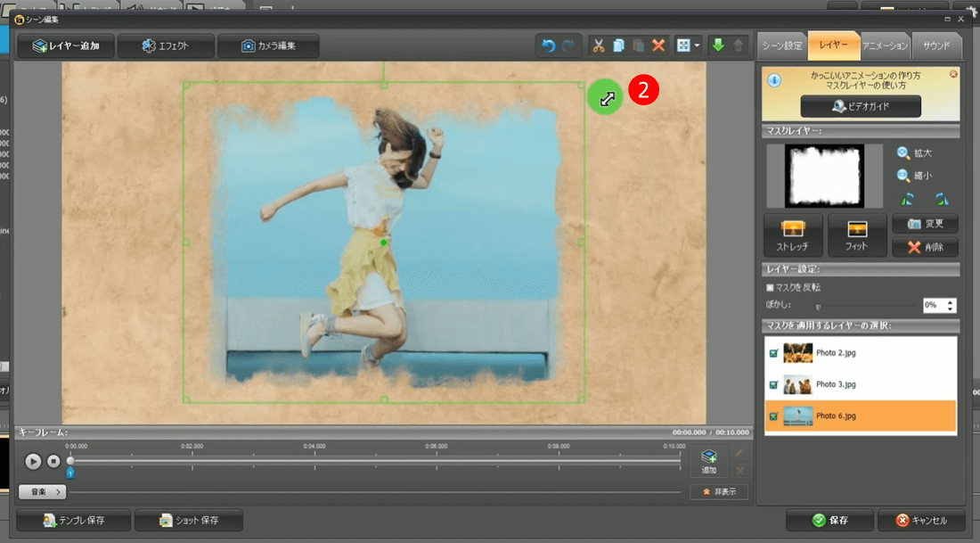Click the undo arrow icon

549,45
